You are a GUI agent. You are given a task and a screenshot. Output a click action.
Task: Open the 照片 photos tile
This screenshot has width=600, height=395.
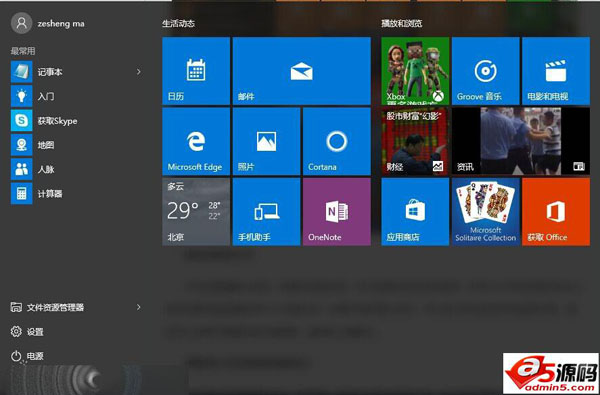[x=266, y=141]
